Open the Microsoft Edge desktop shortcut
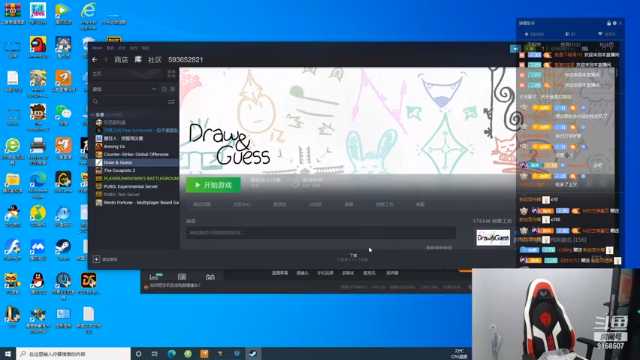 [x=38, y=185]
